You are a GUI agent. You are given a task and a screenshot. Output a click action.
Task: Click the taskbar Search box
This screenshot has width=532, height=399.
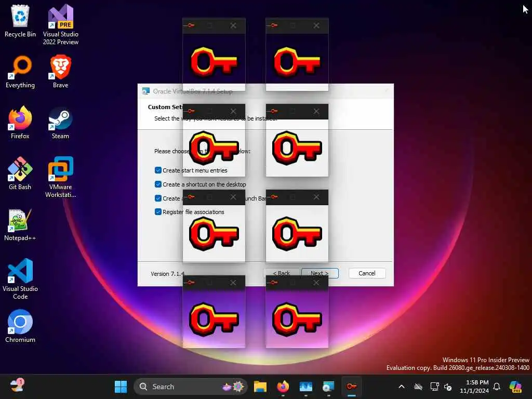[191, 387]
